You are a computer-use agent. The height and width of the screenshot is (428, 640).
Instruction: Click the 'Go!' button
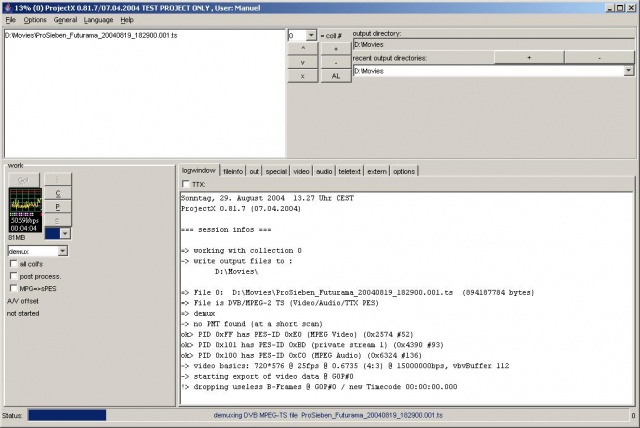[x=22, y=179]
